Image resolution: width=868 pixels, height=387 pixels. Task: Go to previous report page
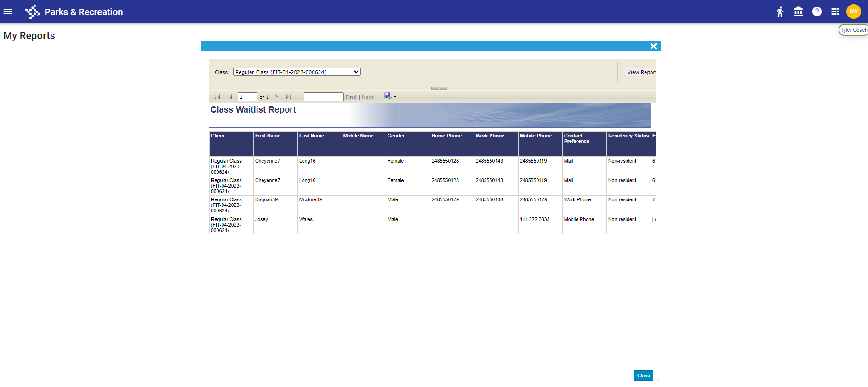(230, 97)
